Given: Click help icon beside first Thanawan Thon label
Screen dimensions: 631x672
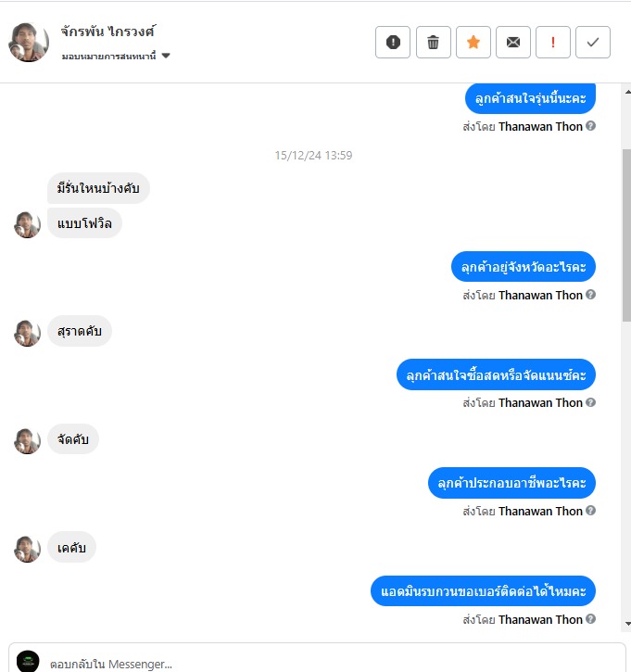Looking at the screenshot, I should (x=591, y=126).
